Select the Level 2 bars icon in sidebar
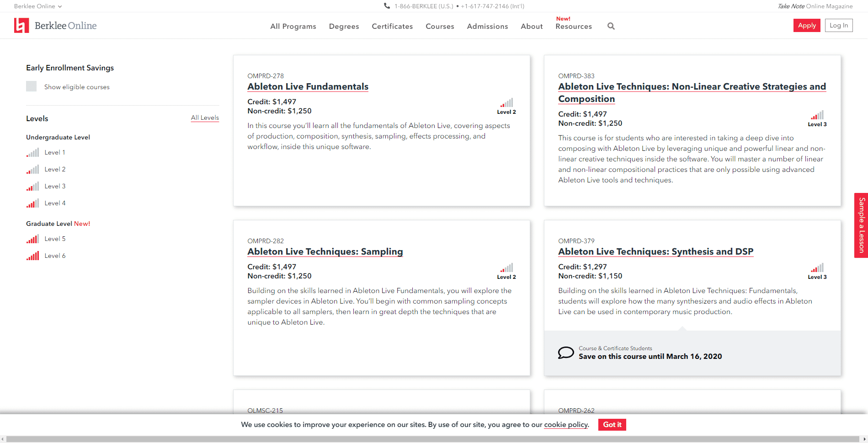 pyautogui.click(x=32, y=170)
